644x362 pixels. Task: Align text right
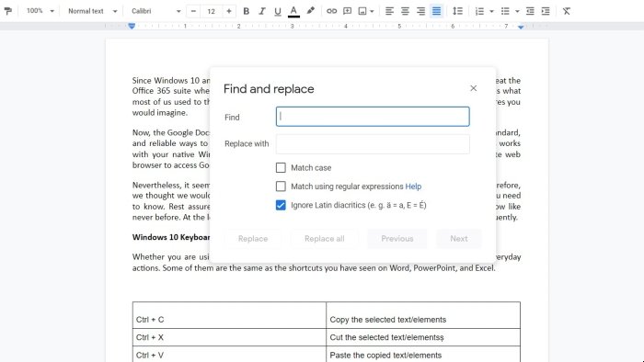point(420,11)
